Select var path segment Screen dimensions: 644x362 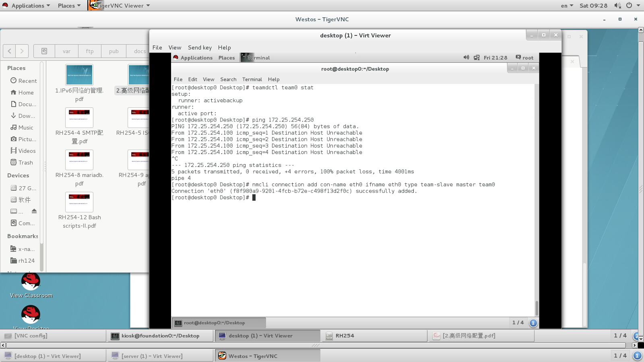click(x=66, y=51)
